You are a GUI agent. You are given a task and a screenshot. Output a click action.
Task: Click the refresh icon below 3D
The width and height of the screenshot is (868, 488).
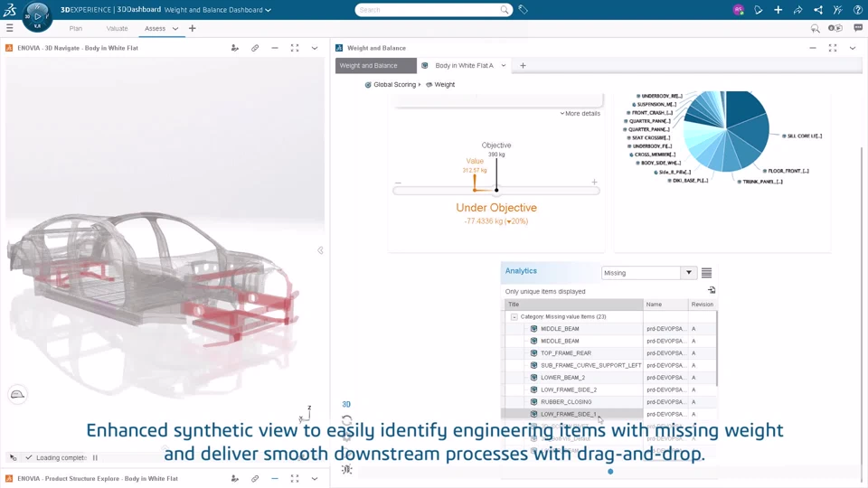pyautogui.click(x=346, y=420)
